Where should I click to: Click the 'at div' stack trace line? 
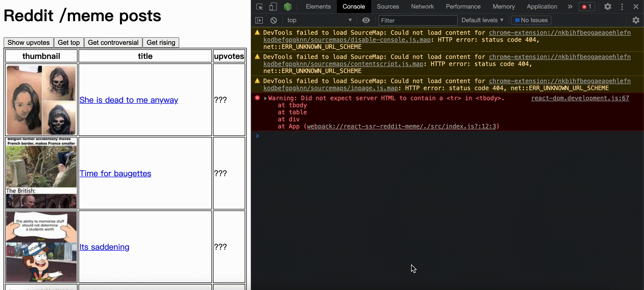pyautogui.click(x=289, y=119)
